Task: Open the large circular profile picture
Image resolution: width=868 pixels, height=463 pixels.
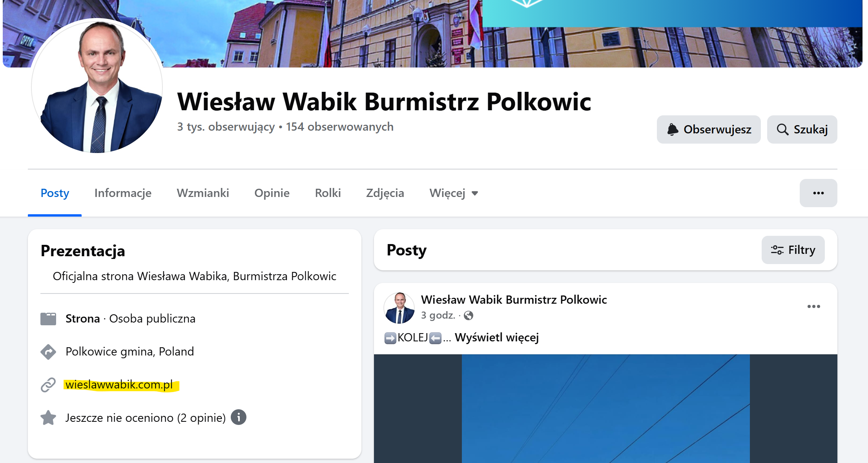Action: pos(97,87)
